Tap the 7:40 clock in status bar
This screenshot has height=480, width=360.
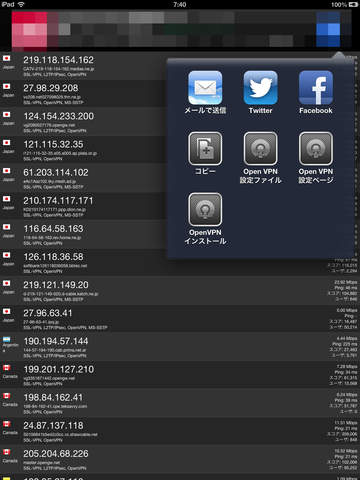(x=180, y=4)
